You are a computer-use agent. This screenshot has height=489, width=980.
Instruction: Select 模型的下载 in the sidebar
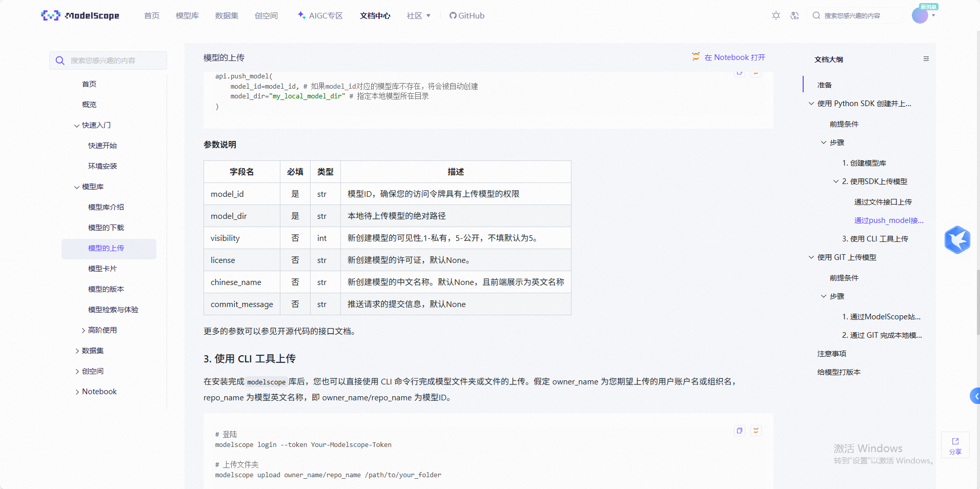106,228
